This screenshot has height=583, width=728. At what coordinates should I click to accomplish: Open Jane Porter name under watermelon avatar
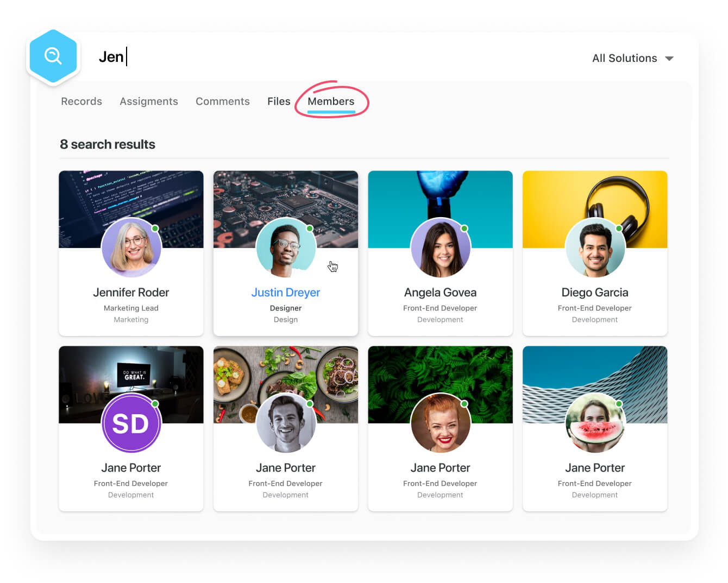pos(595,468)
